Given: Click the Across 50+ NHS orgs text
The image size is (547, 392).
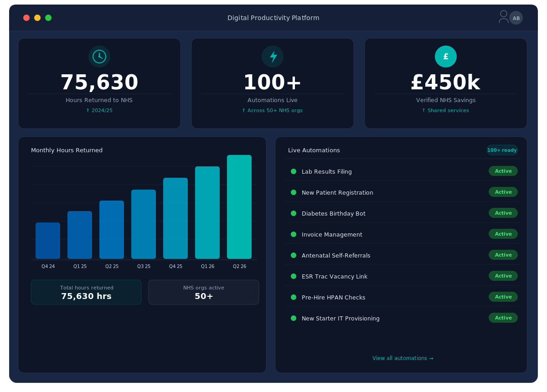Looking at the screenshot, I should coord(272,111).
